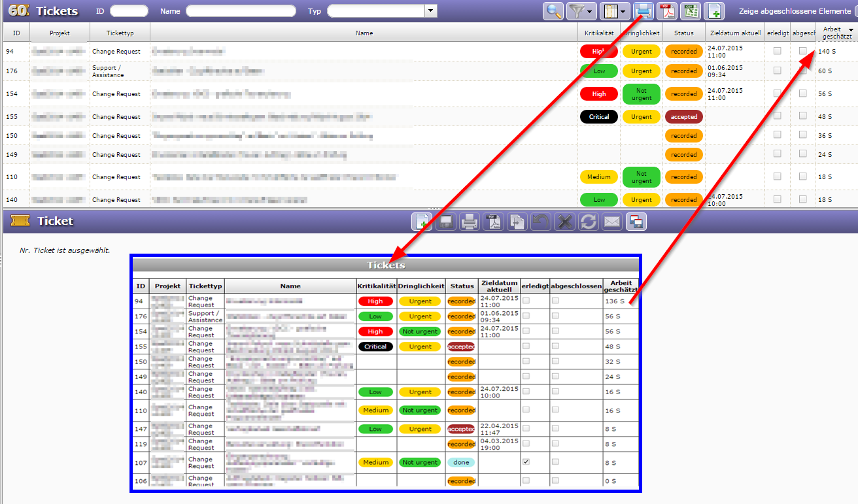Tick the erledigt checkbox for ticket 150
Image resolution: width=858 pixels, height=504 pixels.
point(777,135)
